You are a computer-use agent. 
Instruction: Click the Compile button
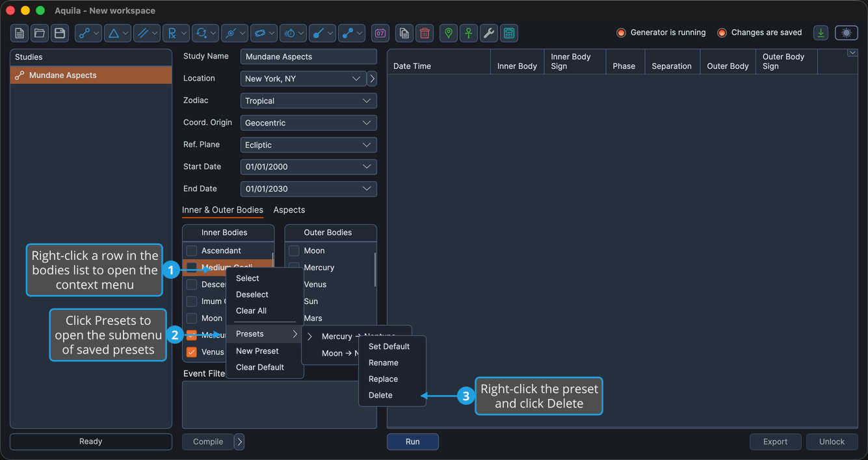208,442
